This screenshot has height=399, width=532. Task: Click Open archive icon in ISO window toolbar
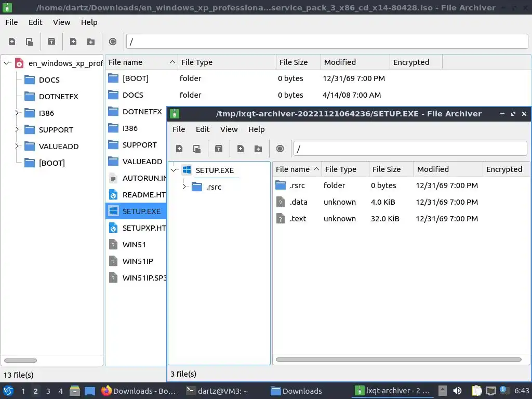click(x=30, y=42)
